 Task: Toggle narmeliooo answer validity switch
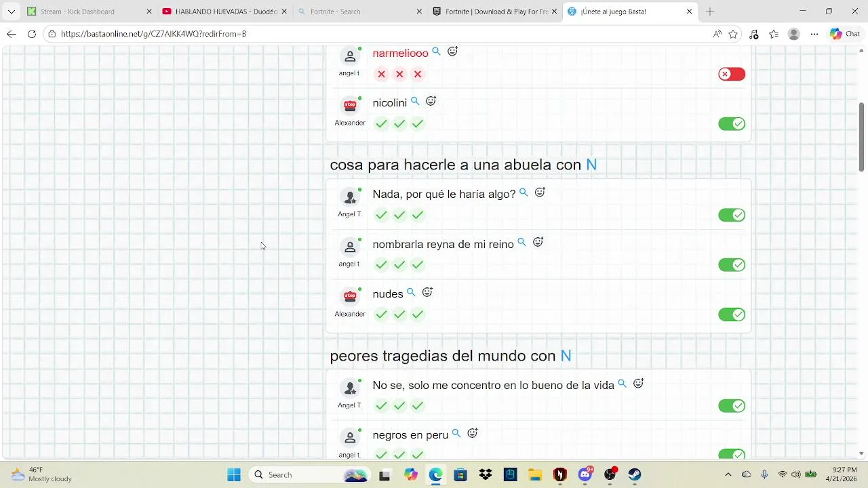pos(732,74)
